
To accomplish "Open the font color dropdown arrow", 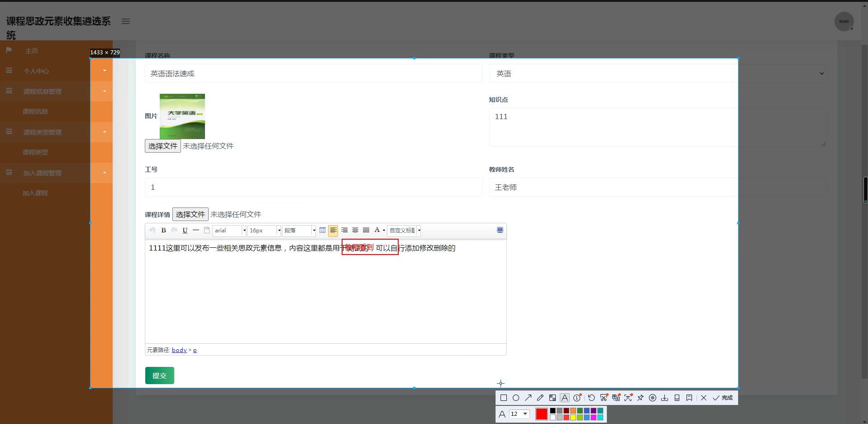I will tap(384, 230).
